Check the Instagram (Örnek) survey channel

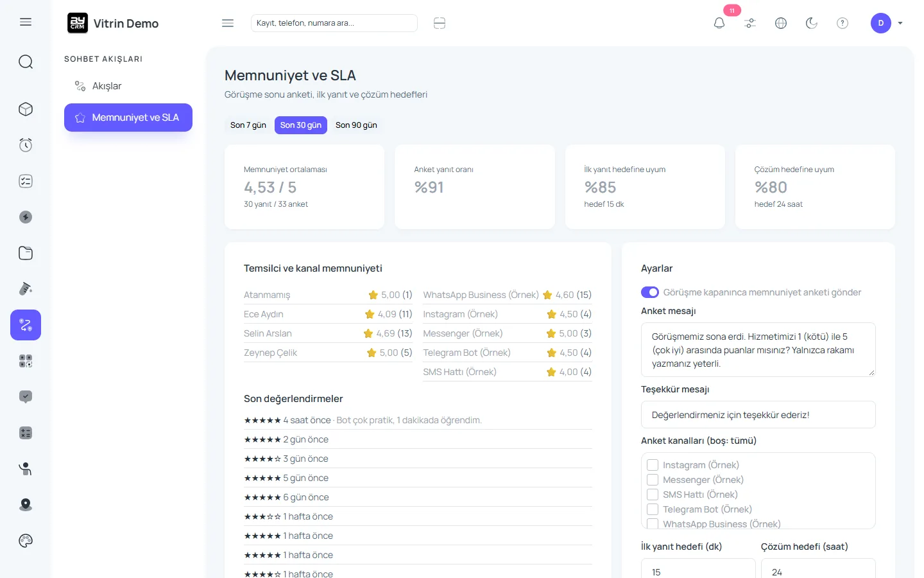[x=653, y=465]
